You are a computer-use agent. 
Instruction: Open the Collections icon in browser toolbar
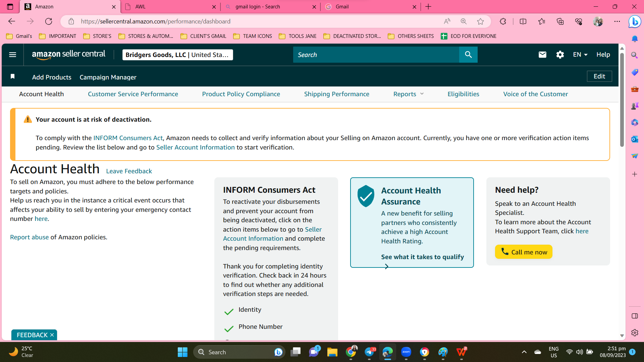pos(560,21)
